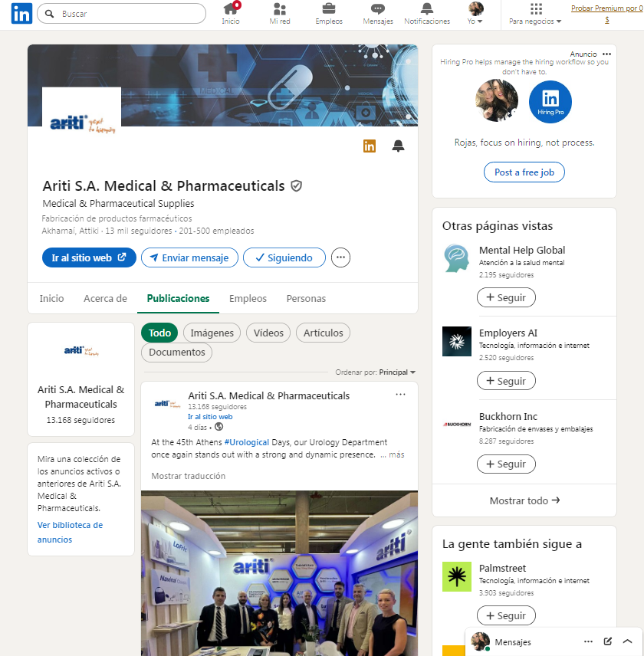Open the post options ellipsis menu
This screenshot has height=656, width=644.
click(x=400, y=394)
